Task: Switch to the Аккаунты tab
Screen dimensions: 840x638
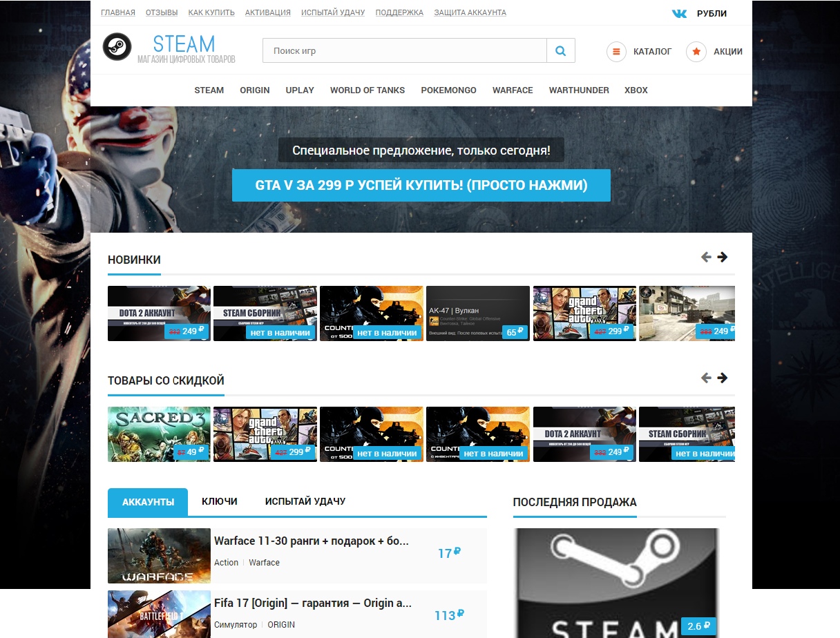Action: [x=148, y=502]
